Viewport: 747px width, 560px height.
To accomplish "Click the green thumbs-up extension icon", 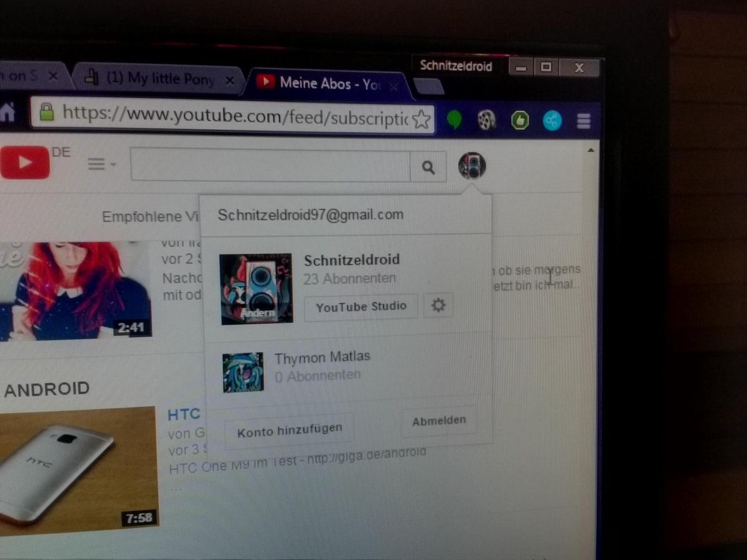I will (520, 120).
